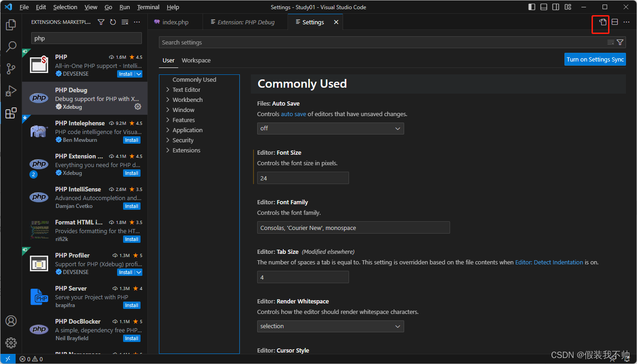Toggle secondary side bar layout icon
637x364 pixels.
click(556, 7)
